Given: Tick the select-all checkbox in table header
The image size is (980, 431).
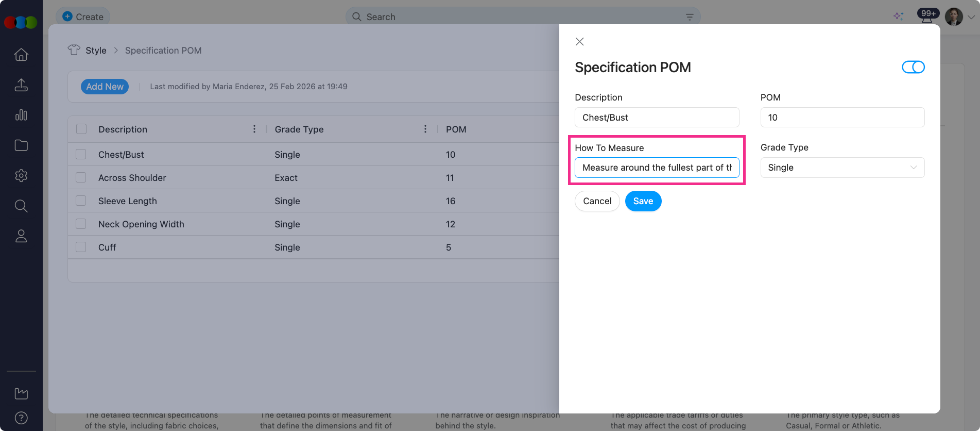Looking at the screenshot, I should [x=81, y=129].
